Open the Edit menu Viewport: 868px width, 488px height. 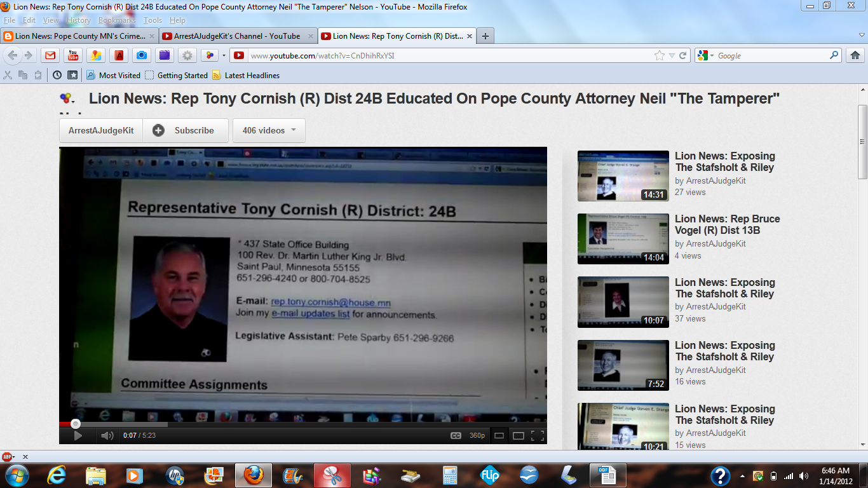pos(29,20)
